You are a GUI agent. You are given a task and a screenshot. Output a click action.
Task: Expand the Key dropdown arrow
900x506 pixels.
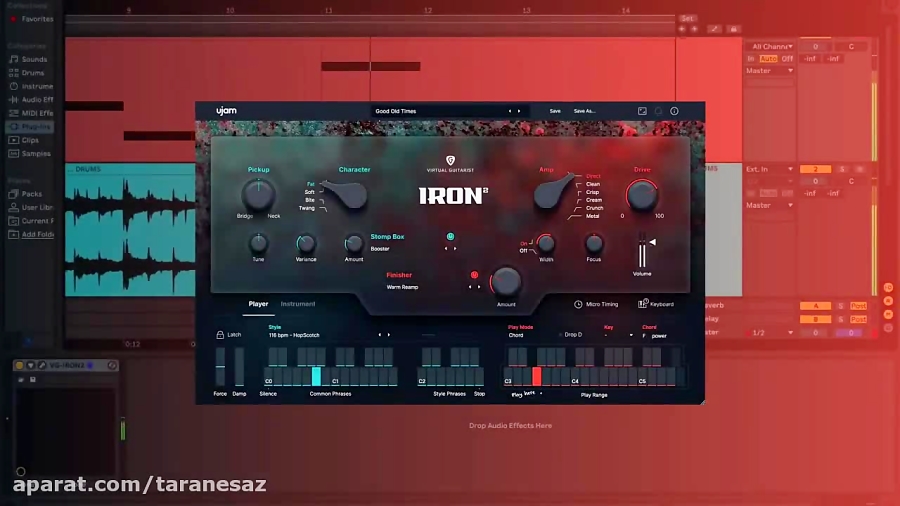tap(631, 336)
